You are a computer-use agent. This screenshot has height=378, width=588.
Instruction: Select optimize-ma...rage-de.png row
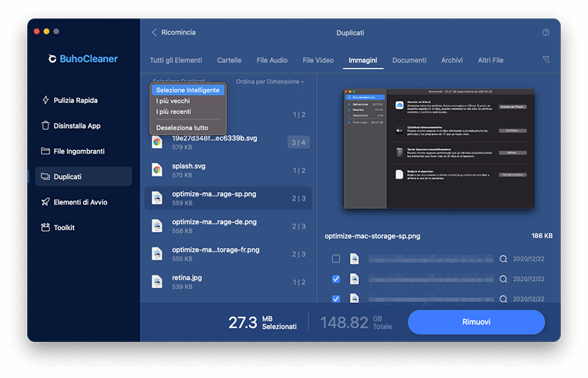228,226
